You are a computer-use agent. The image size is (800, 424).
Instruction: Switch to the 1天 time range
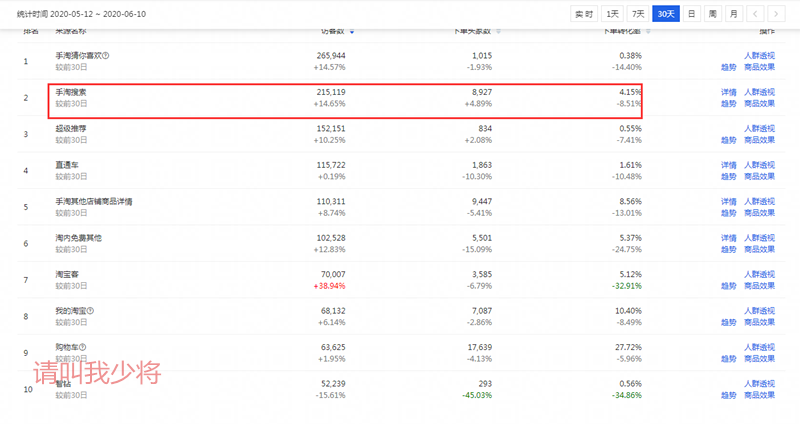click(x=612, y=13)
